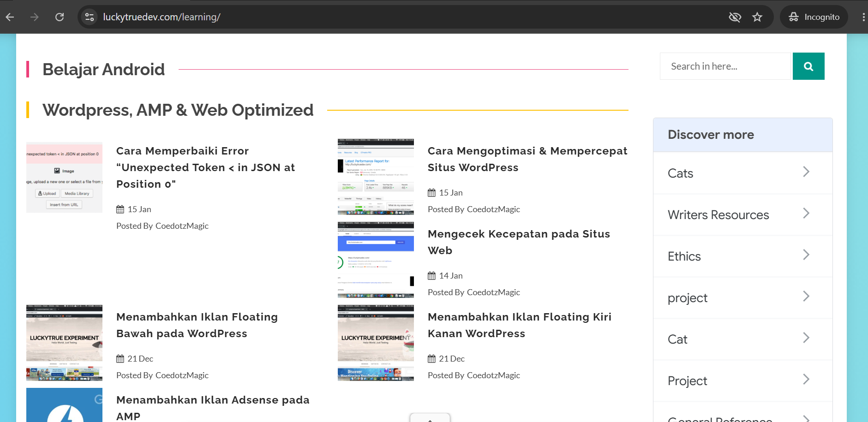Open the site information icon in address bar
Screen dimensions: 868x422
[x=89, y=17]
